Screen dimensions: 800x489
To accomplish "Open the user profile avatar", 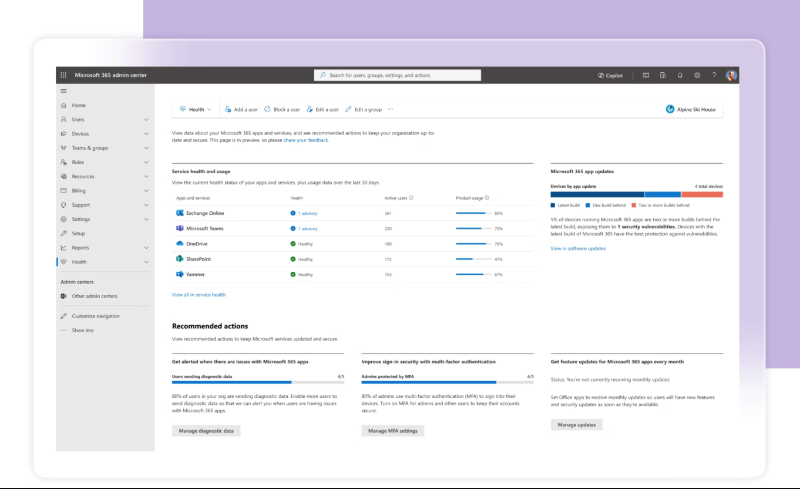I will tap(732, 75).
